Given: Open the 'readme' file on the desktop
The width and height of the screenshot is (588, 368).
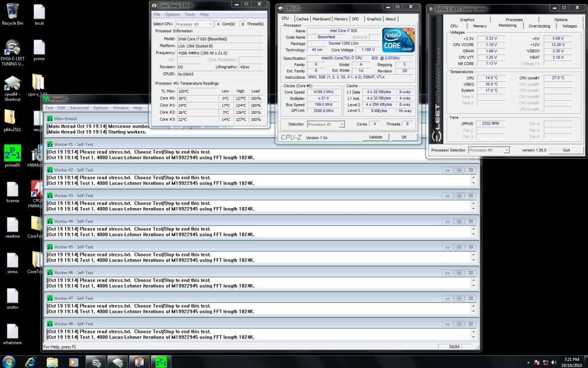Looking at the screenshot, I should (13, 227).
